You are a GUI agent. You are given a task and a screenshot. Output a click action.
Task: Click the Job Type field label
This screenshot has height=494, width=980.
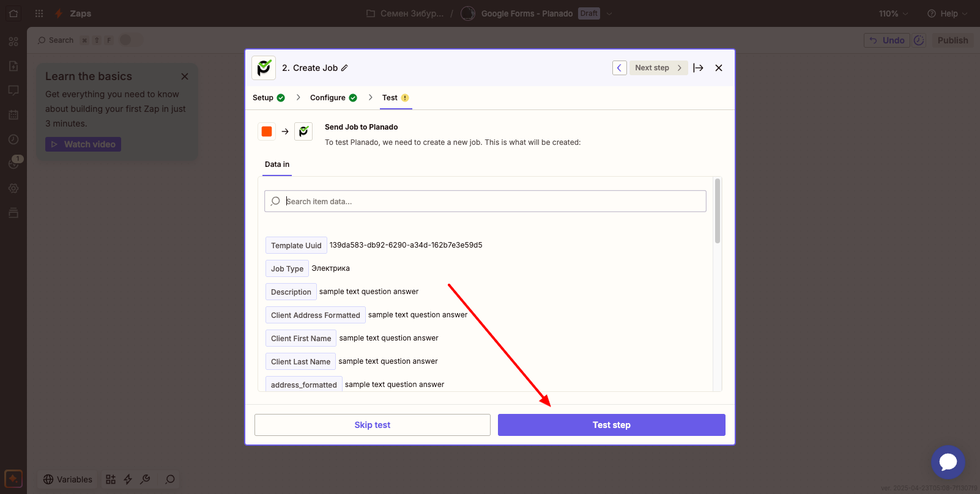click(287, 268)
